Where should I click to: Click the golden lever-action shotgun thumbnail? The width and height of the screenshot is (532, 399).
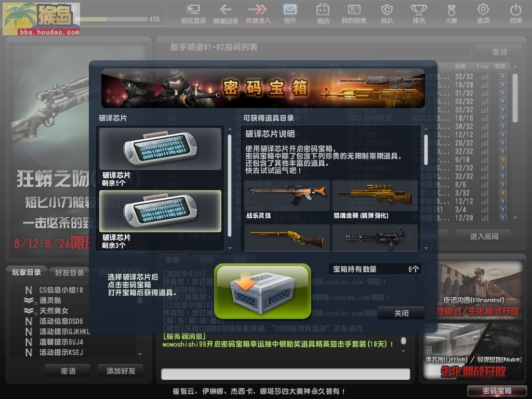[287, 237]
